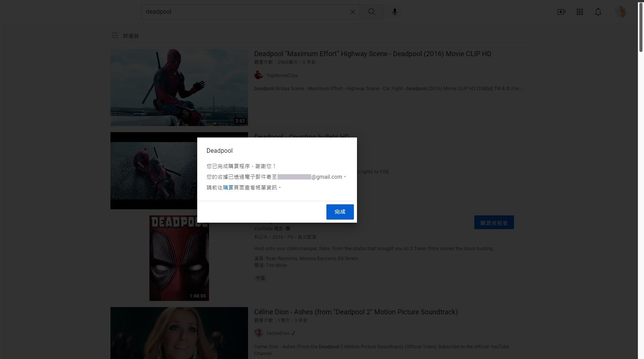Open the YouTube apps grid icon

pos(579,12)
